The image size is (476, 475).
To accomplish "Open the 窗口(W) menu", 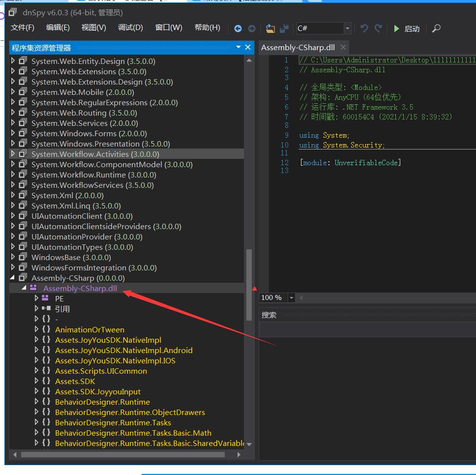I will pos(169,28).
